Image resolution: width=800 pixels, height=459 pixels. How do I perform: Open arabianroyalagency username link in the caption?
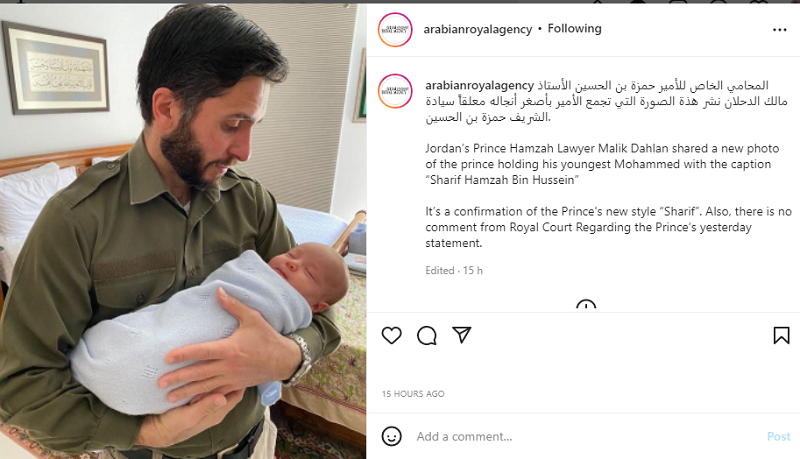click(x=480, y=85)
